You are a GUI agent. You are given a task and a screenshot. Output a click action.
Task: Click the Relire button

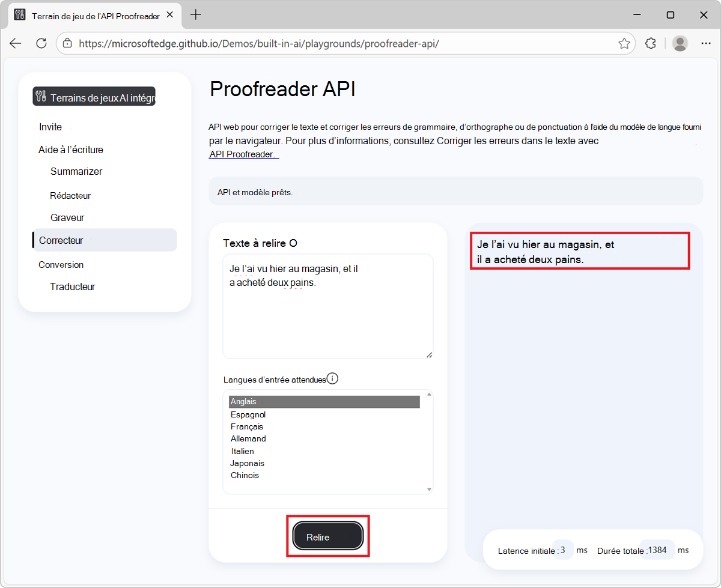[328, 536]
